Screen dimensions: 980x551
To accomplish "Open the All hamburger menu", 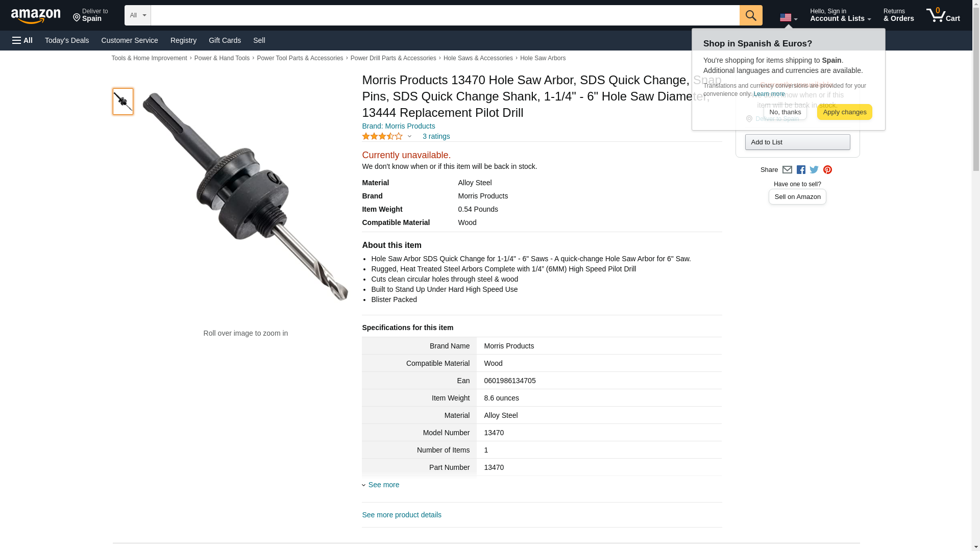I will pyautogui.click(x=22, y=40).
